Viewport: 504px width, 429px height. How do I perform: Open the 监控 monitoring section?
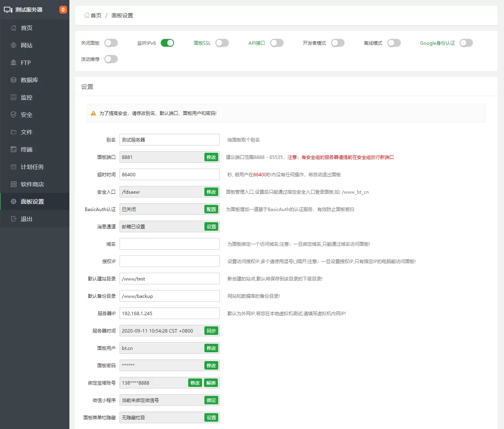(26, 97)
